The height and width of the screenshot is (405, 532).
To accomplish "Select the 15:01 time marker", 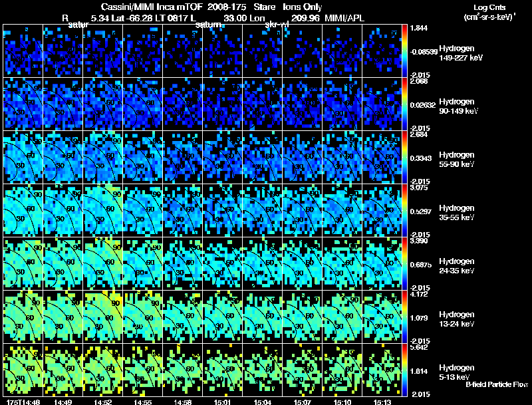I will [222, 401].
